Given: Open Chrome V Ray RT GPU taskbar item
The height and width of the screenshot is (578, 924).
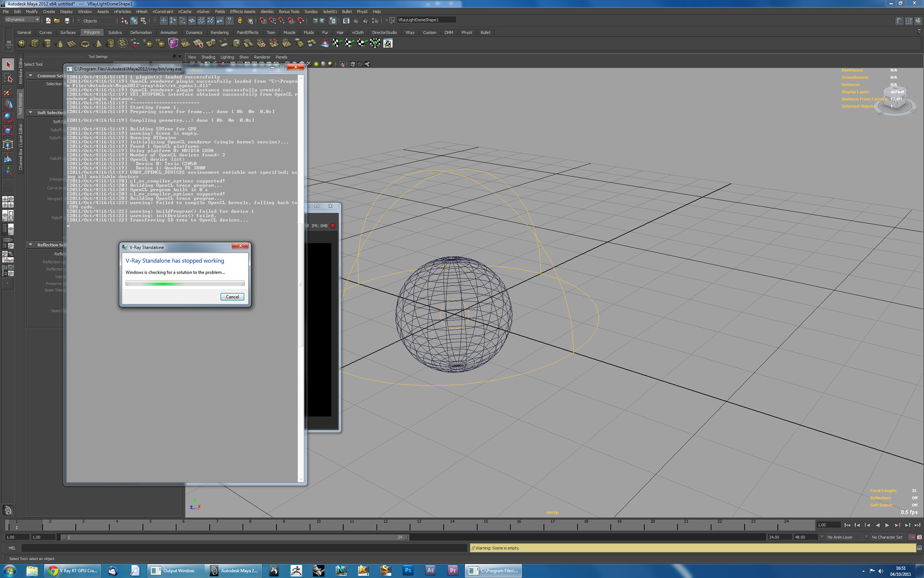Looking at the screenshot, I should click(x=72, y=570).
